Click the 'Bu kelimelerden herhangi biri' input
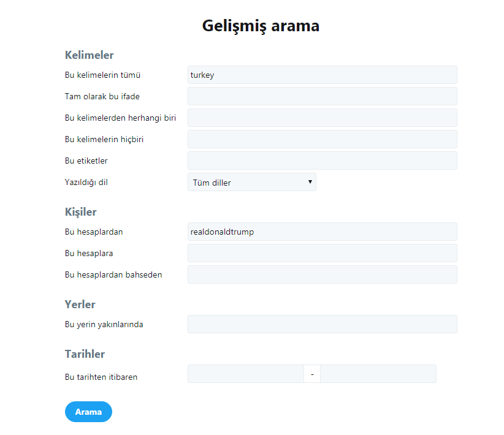The image size is (504, 435). [x=322, y=118]
